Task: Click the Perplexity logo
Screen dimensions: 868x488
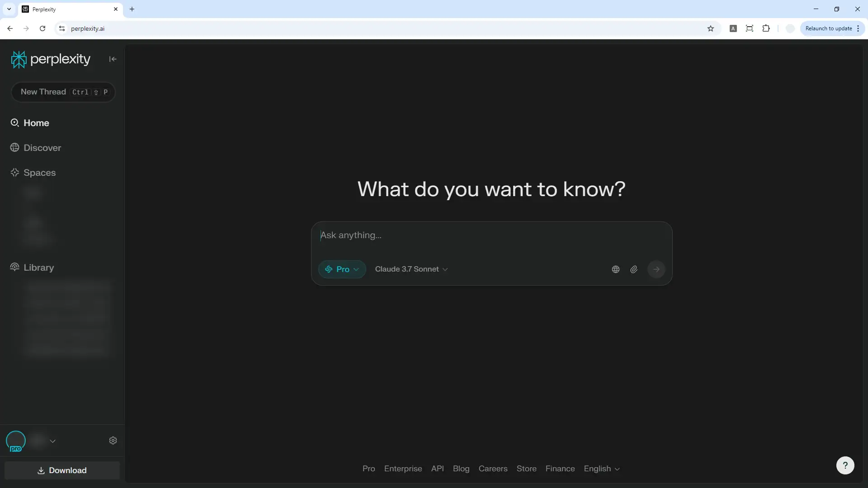Action: coord(51,59)
